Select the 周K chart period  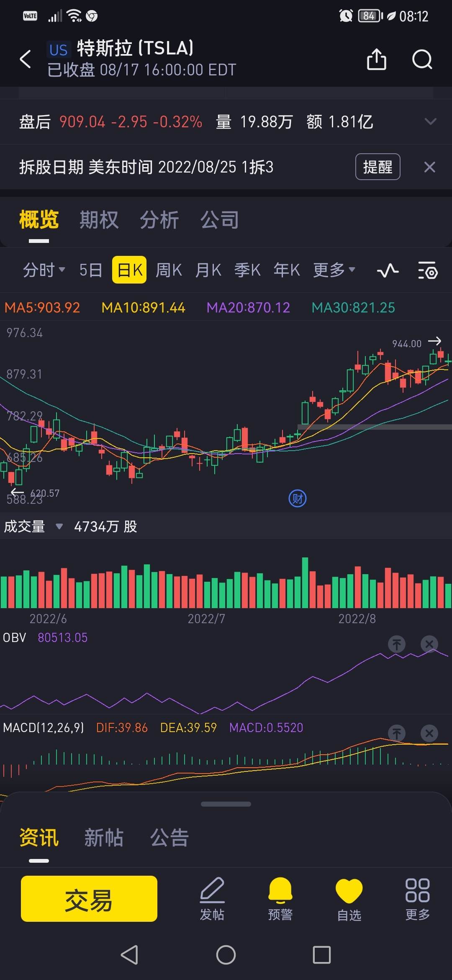(169, 270)
